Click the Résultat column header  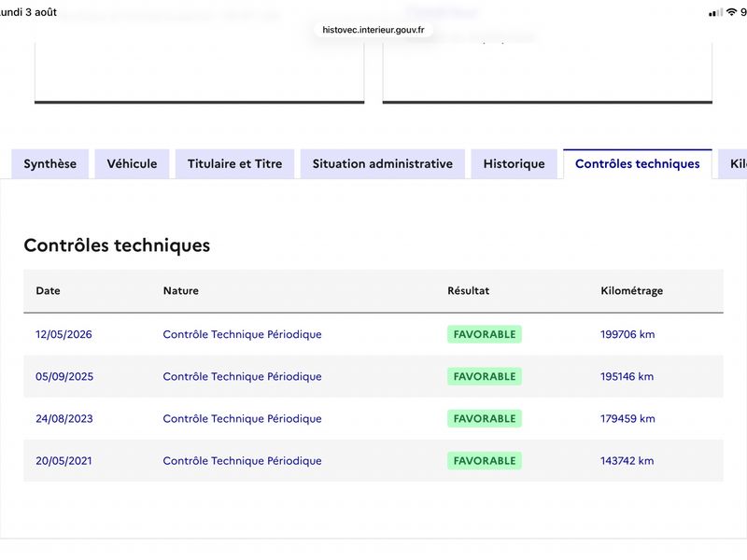469,290
